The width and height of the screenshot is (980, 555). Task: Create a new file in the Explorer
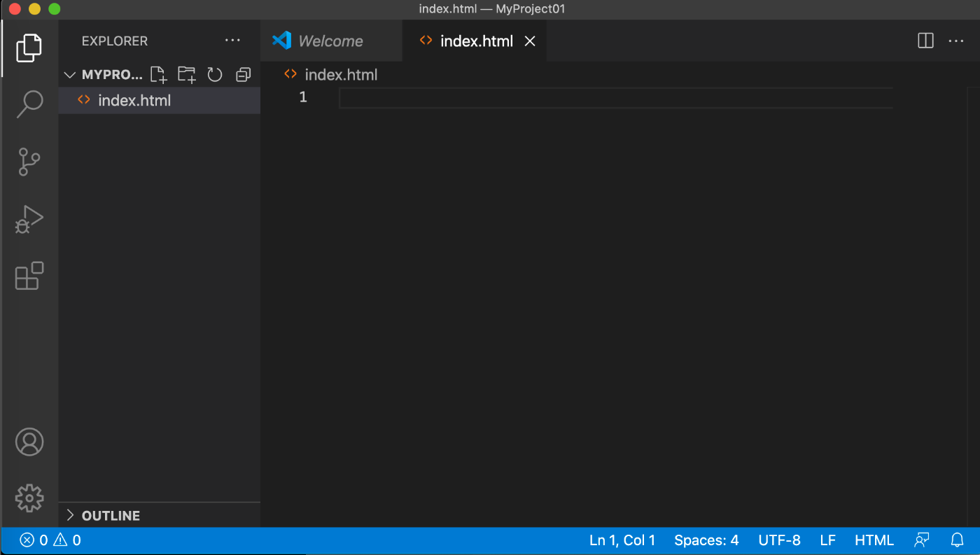[x=158, y=74]
